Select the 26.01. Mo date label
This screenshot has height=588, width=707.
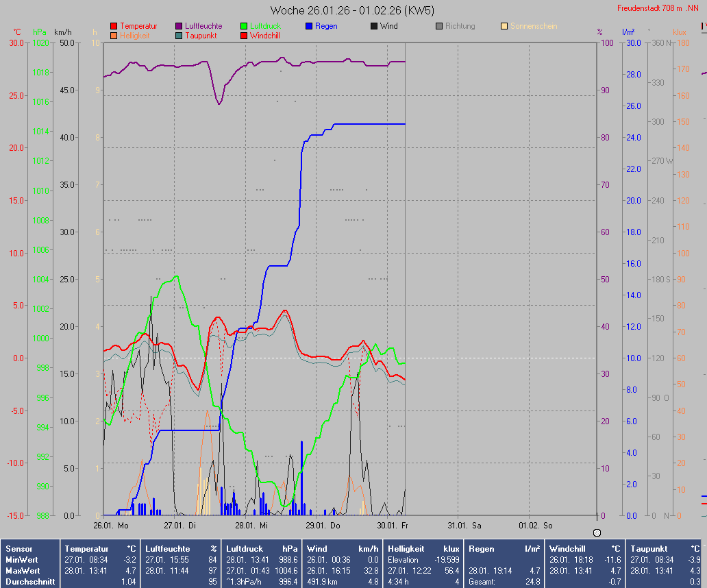click(x=111, y=526)
